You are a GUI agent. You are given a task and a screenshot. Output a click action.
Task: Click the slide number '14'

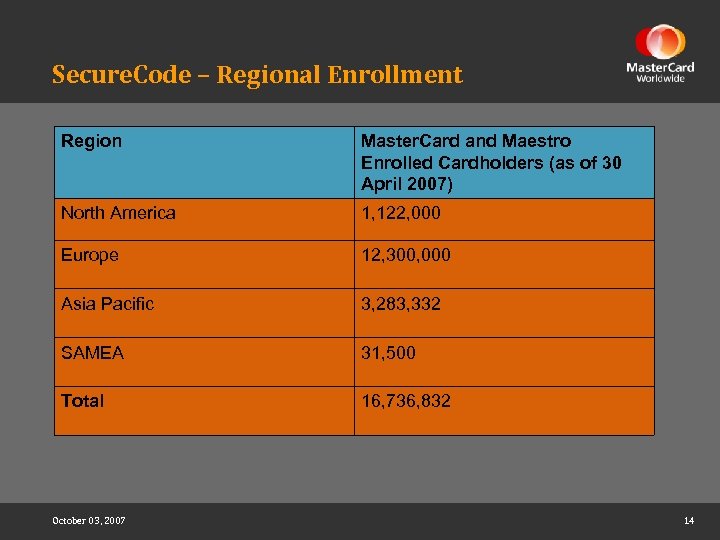tap(689, 520)
